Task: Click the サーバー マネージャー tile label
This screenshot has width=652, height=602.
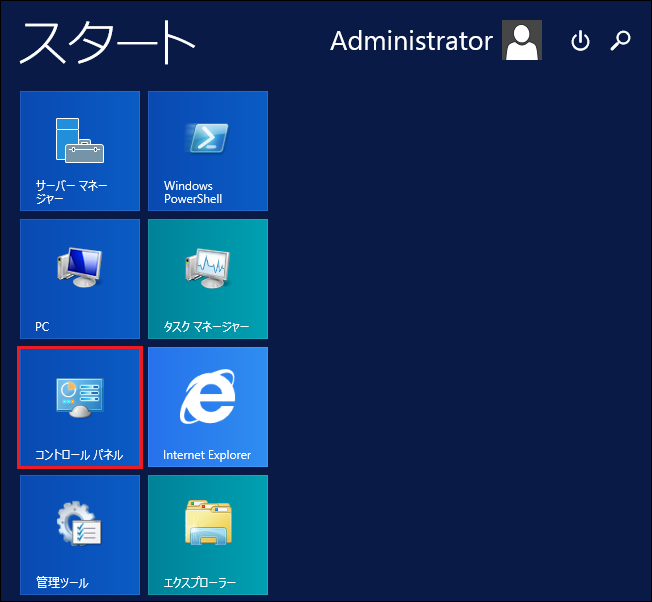Action: (x=71, y=192)
